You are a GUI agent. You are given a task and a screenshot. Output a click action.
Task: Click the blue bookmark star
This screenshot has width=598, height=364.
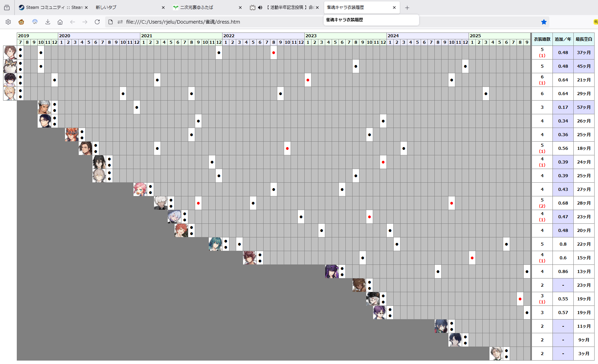point(544,22)
